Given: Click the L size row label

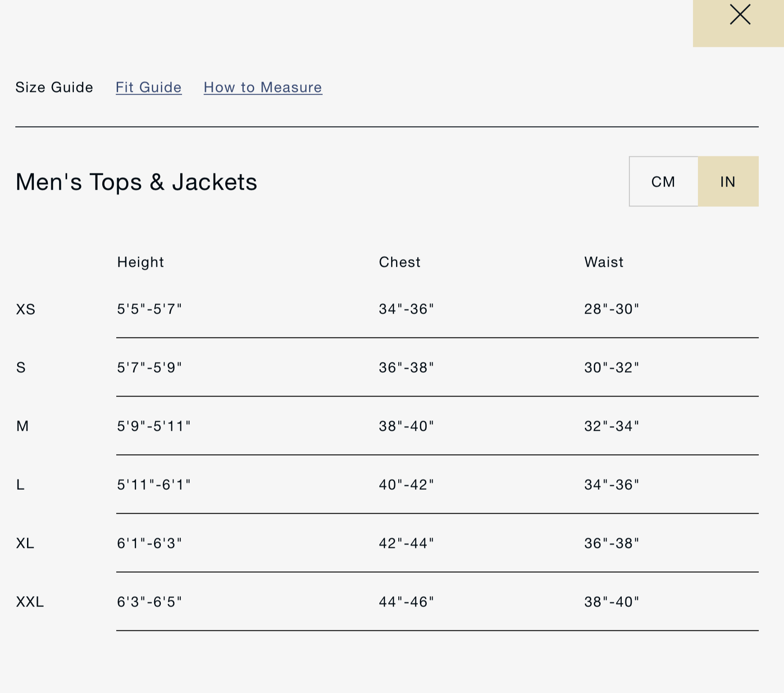Looking at the screenshot, I should click(20, 485).
